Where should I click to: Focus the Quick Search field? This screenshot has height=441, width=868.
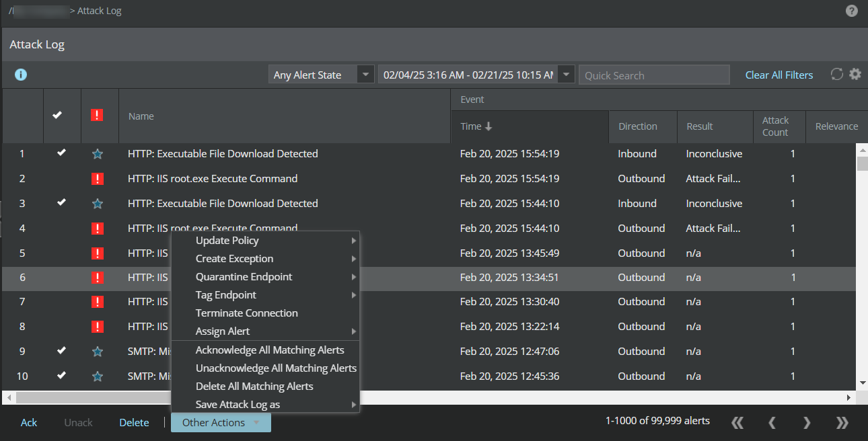654,75
